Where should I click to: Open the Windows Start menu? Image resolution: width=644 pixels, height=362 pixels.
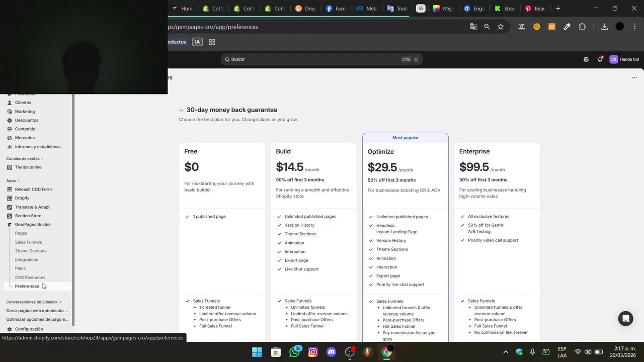click(x=257, y=352)
